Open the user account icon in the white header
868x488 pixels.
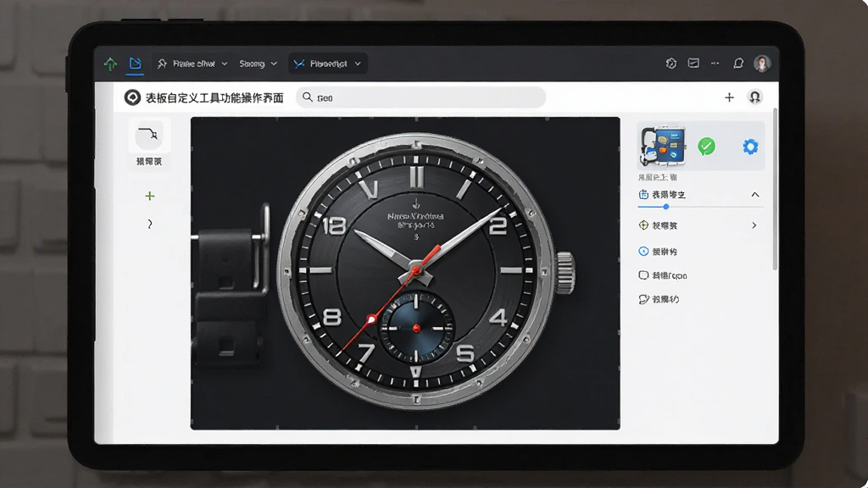point(754,97)
